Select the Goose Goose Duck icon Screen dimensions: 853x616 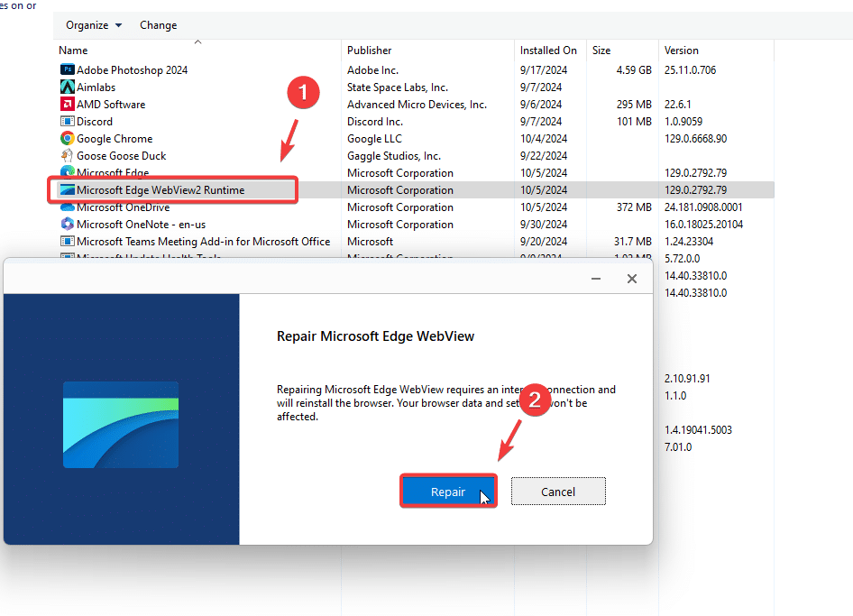pyautogui.click(x=68, y=156)
